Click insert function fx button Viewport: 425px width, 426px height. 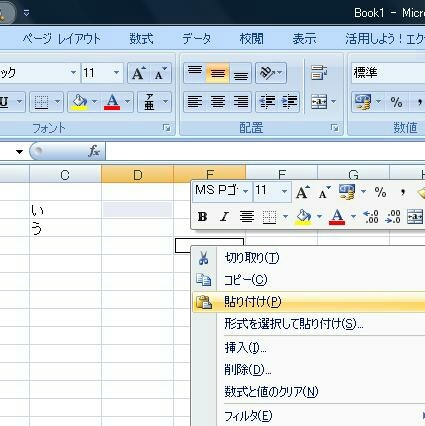[94, 151]
